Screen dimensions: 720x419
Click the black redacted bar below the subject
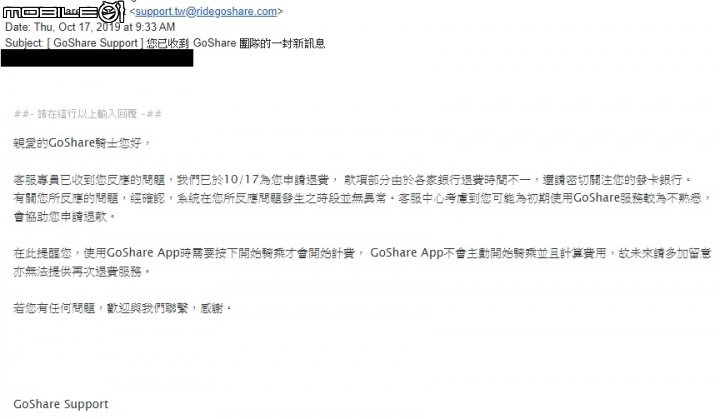97,58
